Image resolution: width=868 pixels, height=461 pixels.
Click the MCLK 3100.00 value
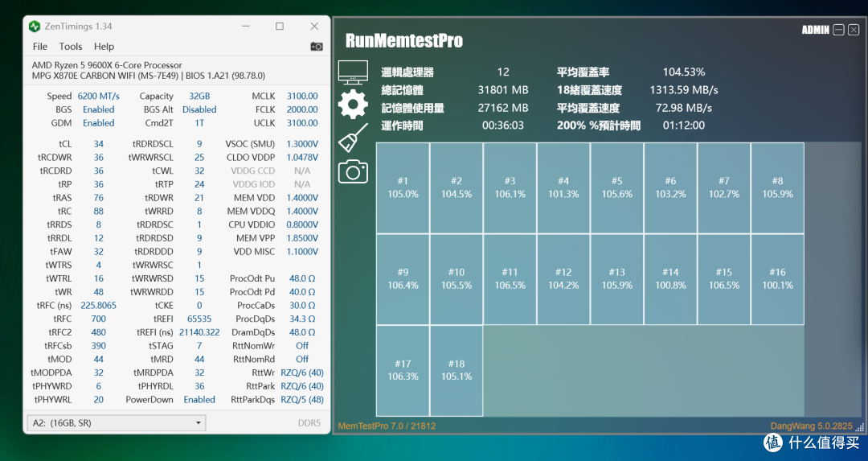(302, 96)
